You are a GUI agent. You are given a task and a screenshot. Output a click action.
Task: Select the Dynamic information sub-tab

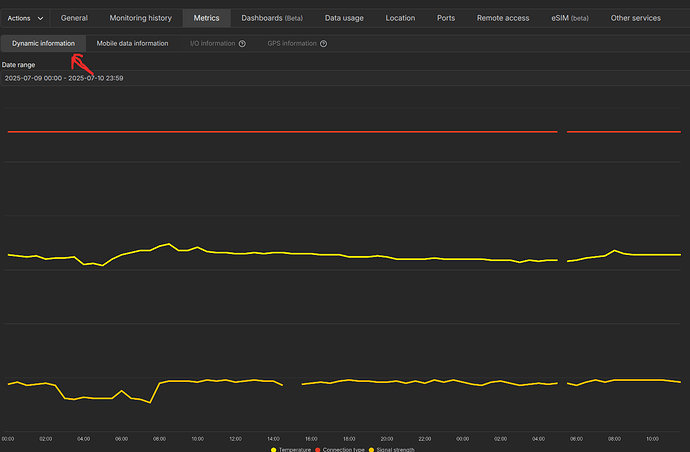(43, 44)
